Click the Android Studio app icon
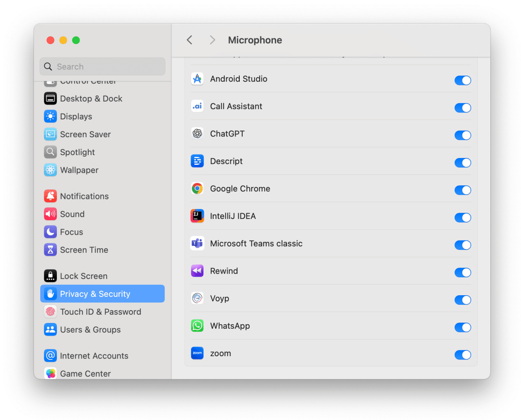The height and width of the screenshot is (420, 521). click(x=197, y=79)
